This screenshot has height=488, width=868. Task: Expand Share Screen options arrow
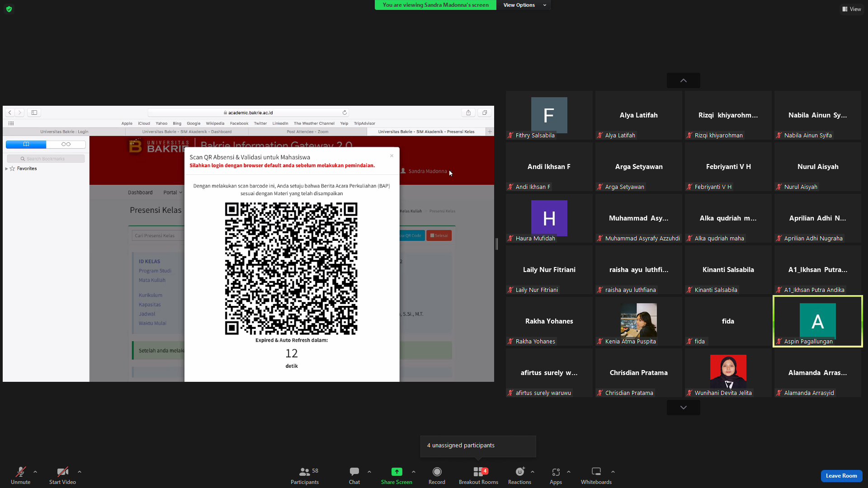click(x=414, y=472)
